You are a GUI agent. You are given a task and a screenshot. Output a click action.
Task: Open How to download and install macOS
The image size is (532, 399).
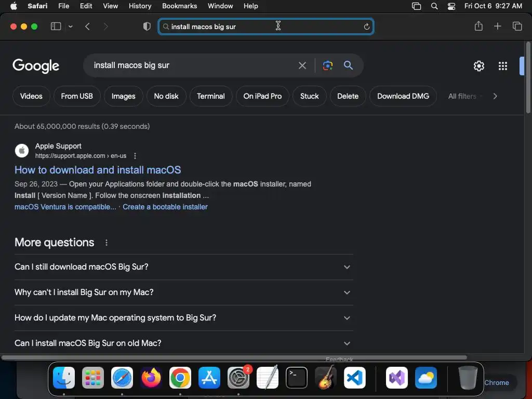click(x=98, y=170)
